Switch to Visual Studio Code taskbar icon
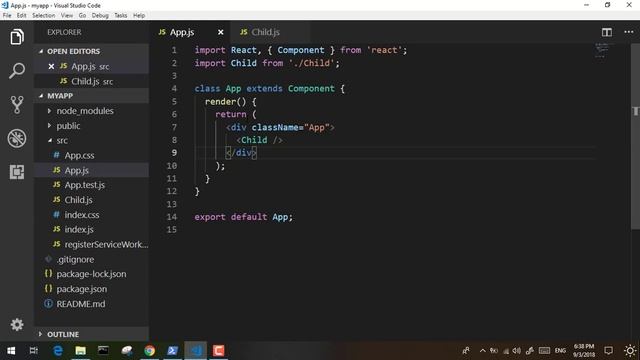The image size is (640, 360). tap(196, 351)
